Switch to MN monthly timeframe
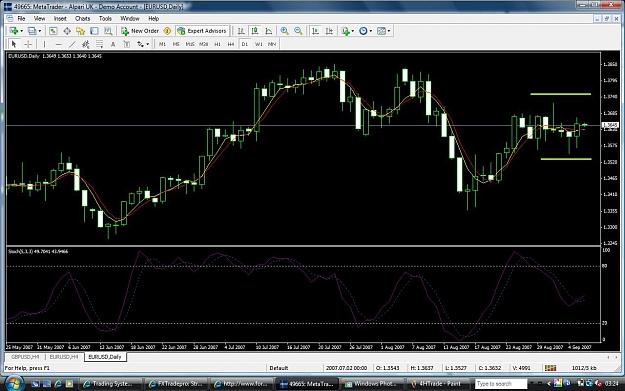625x391 pixels. (272, 44)
